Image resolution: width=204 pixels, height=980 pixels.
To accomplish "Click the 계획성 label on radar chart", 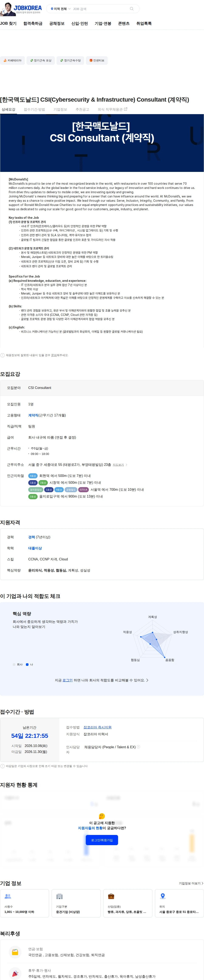I will pos(152,617).
